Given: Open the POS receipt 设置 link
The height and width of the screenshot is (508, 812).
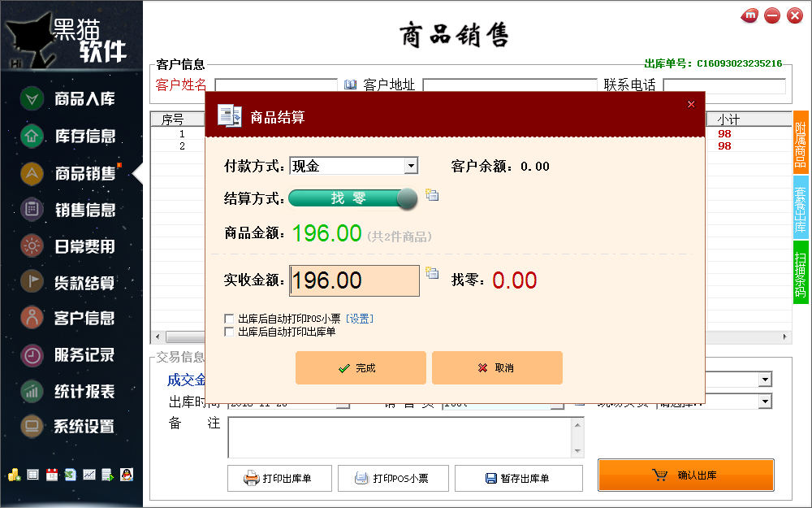Looking at the screenshot, I should pyautogui.click(x=360, y=319).
